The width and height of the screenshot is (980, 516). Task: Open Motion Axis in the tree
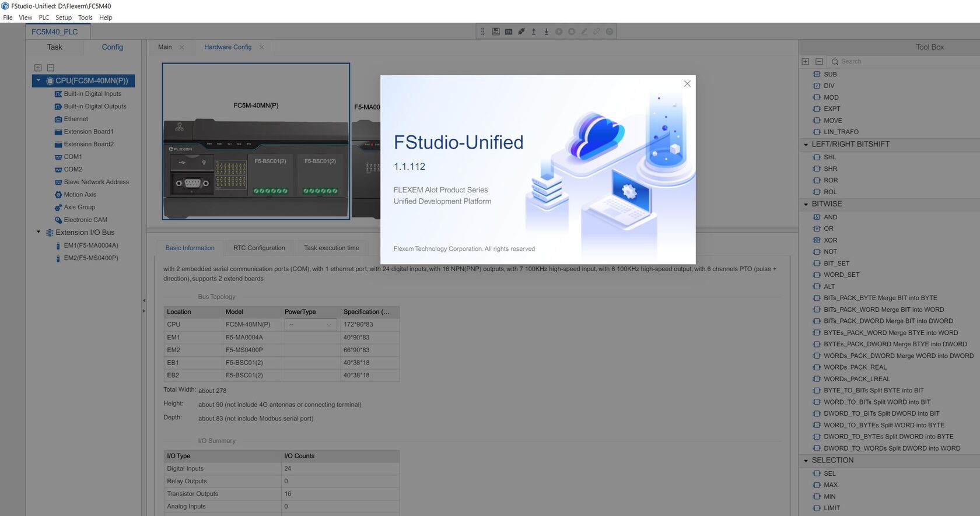tap(80, 195)
